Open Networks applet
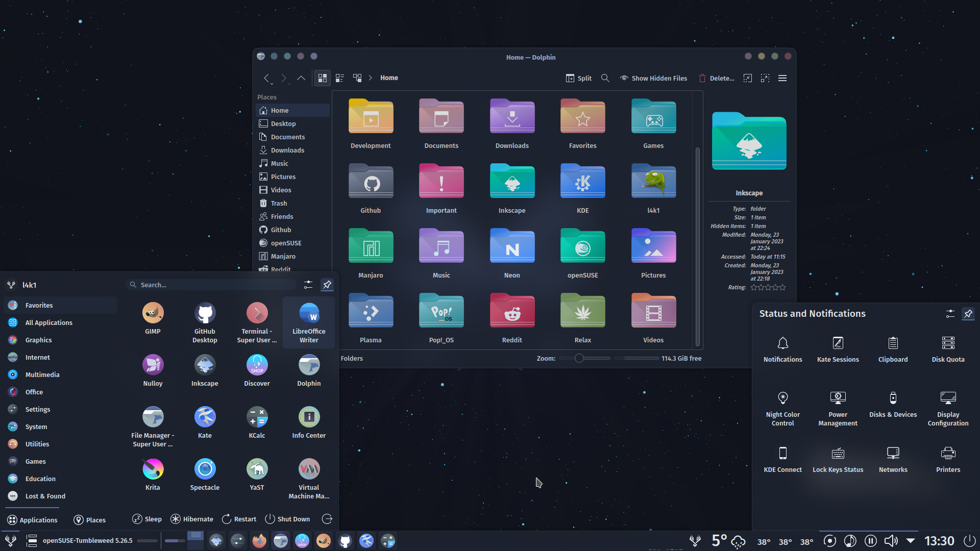The image size is (980, 551). click(893, 460)
